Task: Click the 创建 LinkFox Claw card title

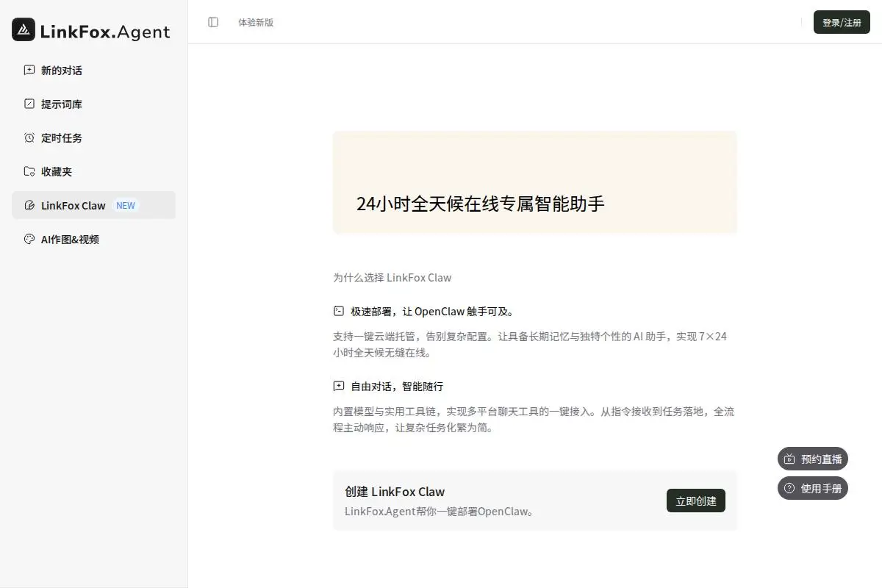Action: point(395,492)
